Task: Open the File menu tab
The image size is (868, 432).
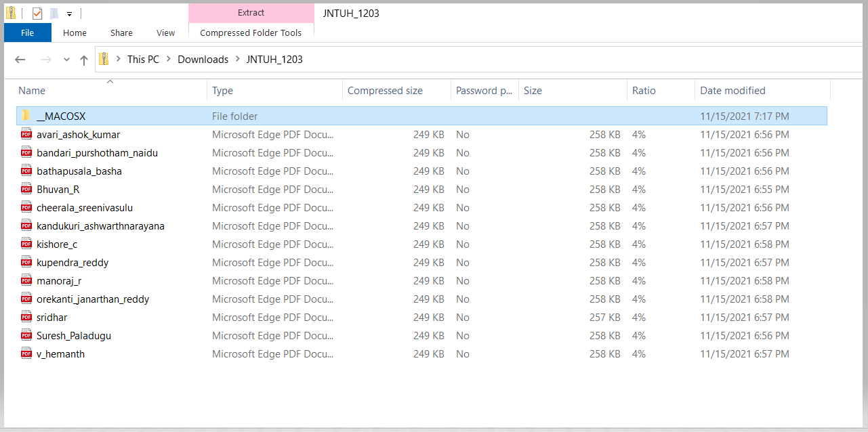Action: pos(28,33)
